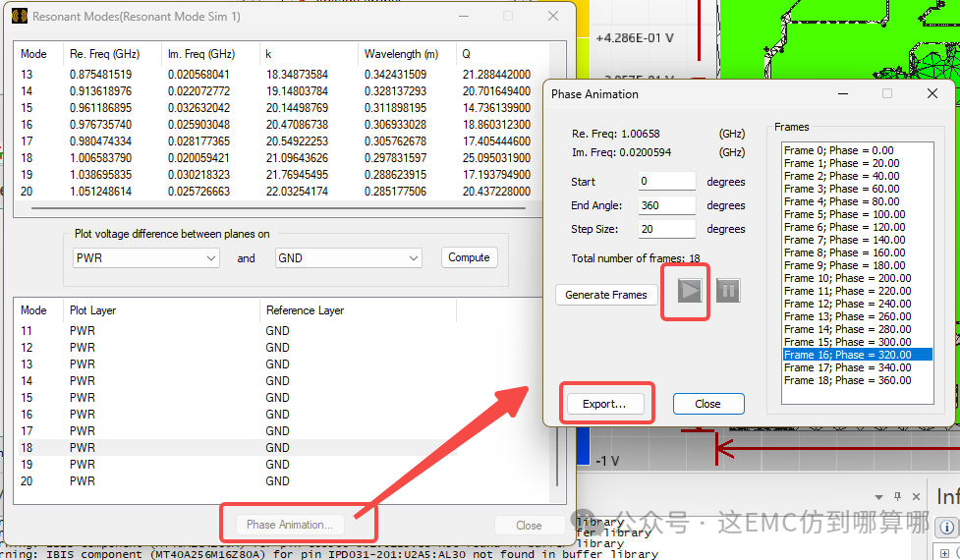
Task: Select Frame 7; Phase = 140.00
Action: (x=857, y=240)
